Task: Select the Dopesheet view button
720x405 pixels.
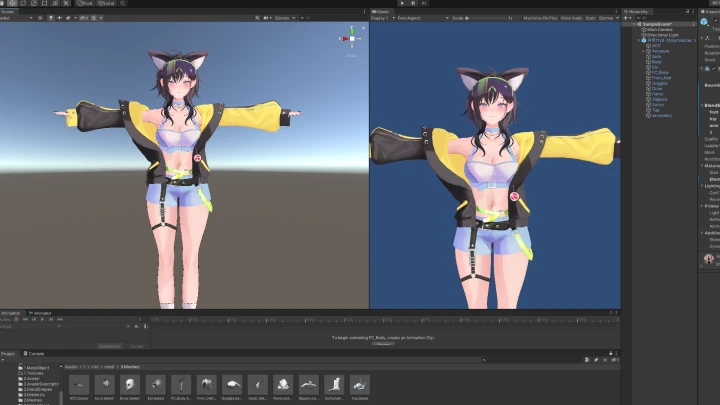Action: [x=109, y=346]
